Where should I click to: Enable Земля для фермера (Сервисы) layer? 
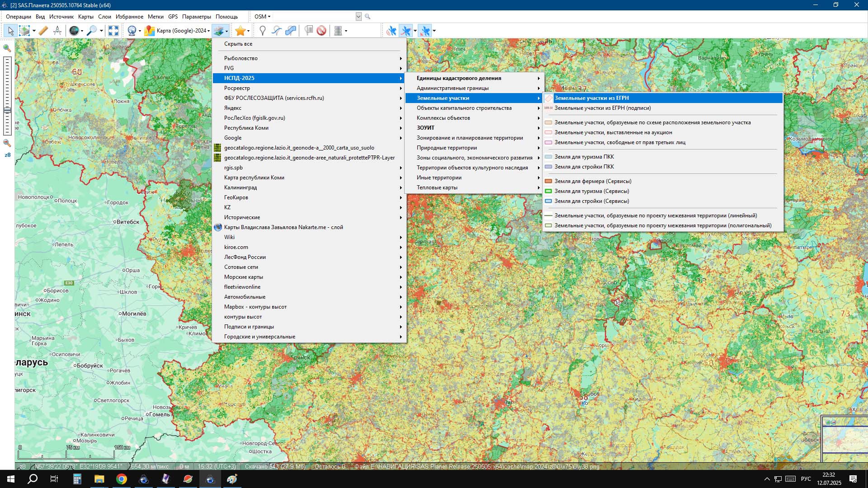pyautogui.click(x=593, y=181)
